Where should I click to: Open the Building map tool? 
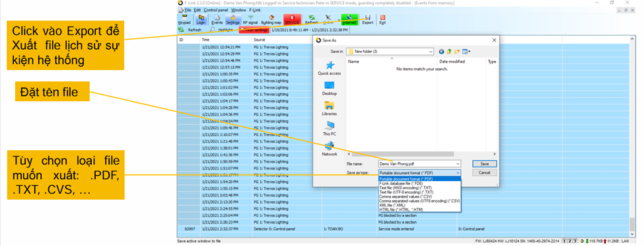point(271,19)
